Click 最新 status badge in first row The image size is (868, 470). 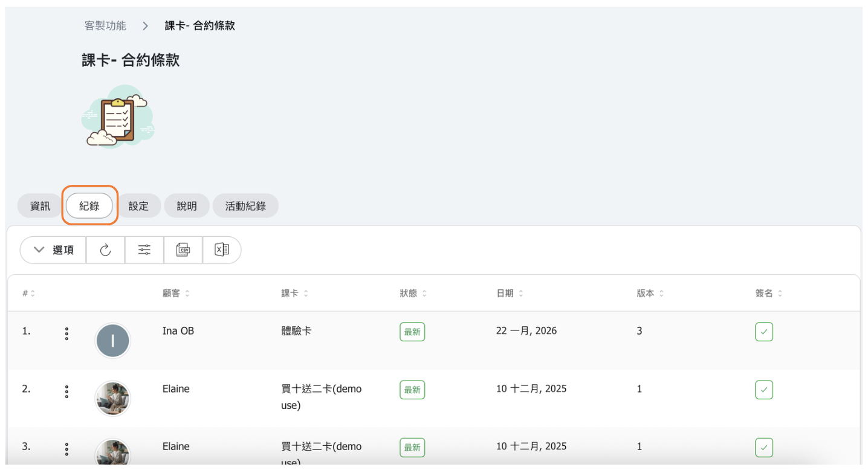tap(412, 332)
